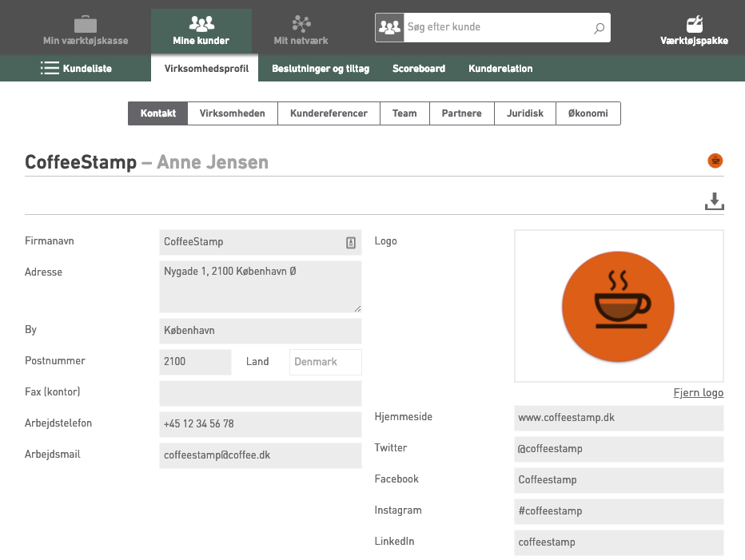Click the customer icon in search box

point(389,27)
